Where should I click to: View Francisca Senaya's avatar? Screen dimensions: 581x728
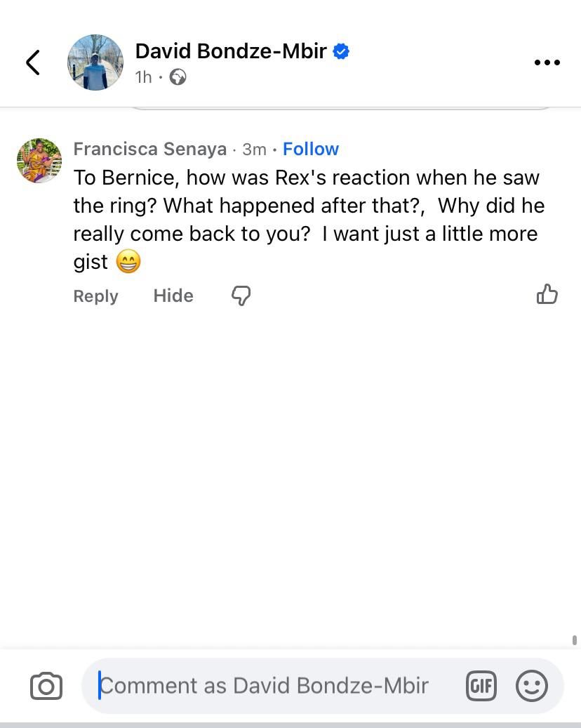click(x=39, y=161)
